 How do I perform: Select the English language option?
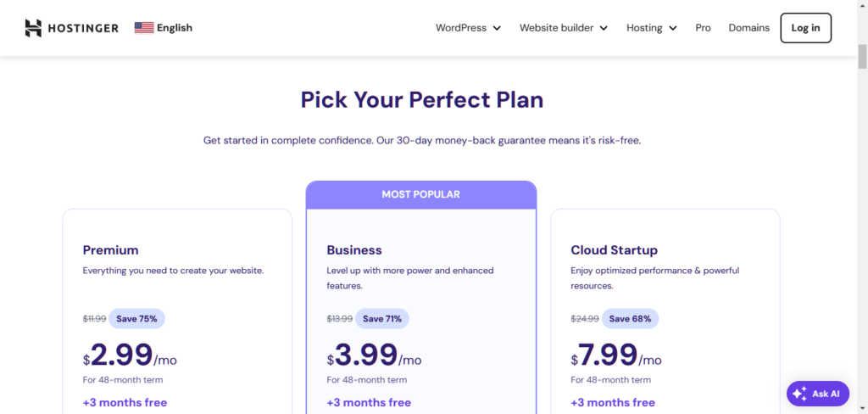[x=175, y=28]
